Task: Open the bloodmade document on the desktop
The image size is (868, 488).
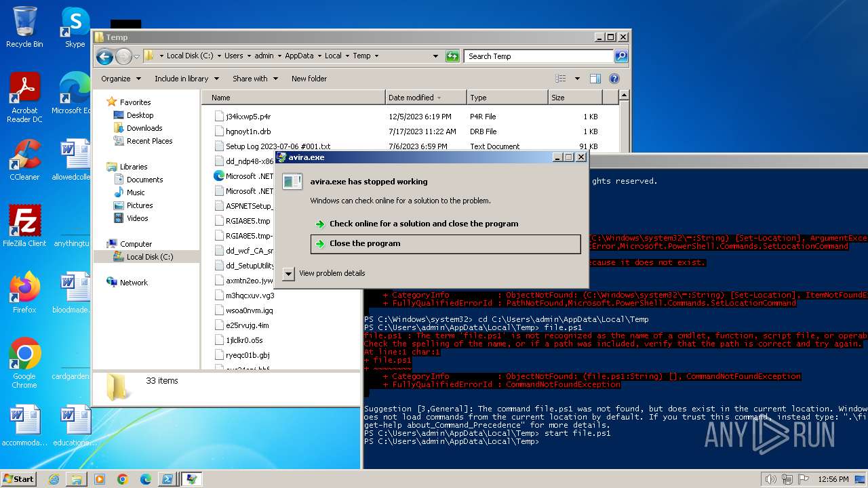Action: (72, 293)
